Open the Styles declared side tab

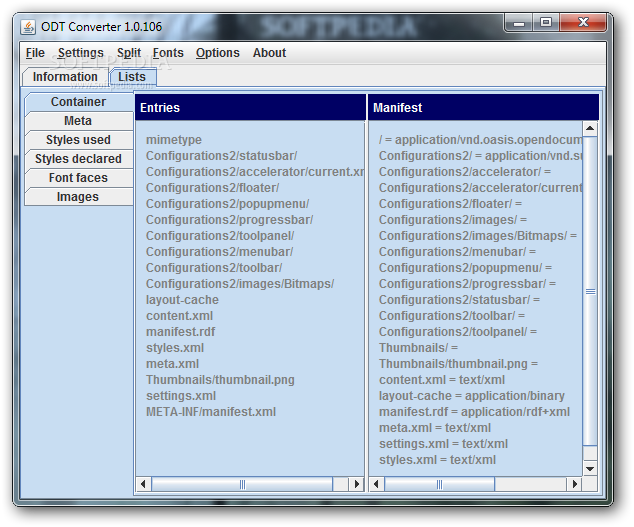click(x=78, y=159)
